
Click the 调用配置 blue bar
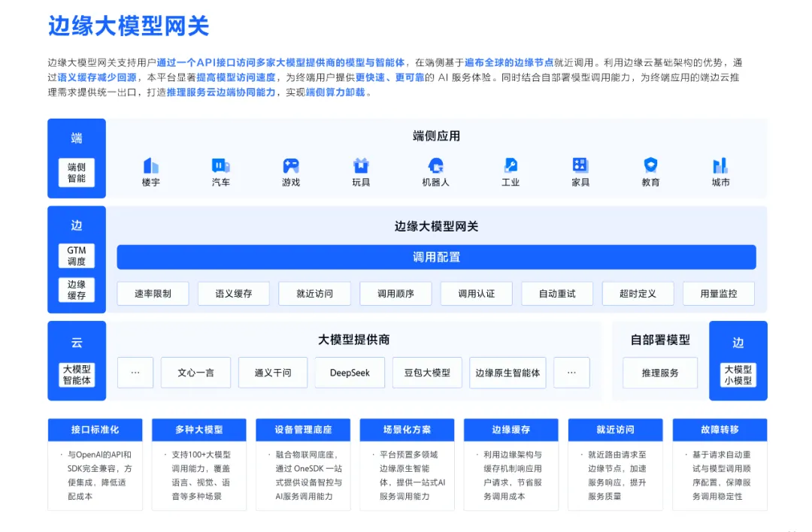436,257
